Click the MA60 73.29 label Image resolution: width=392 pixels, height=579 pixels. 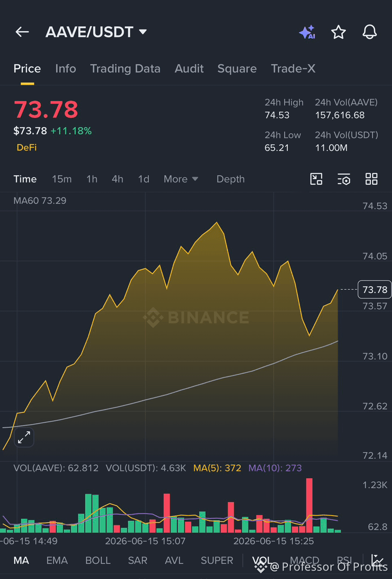point(40,201)
